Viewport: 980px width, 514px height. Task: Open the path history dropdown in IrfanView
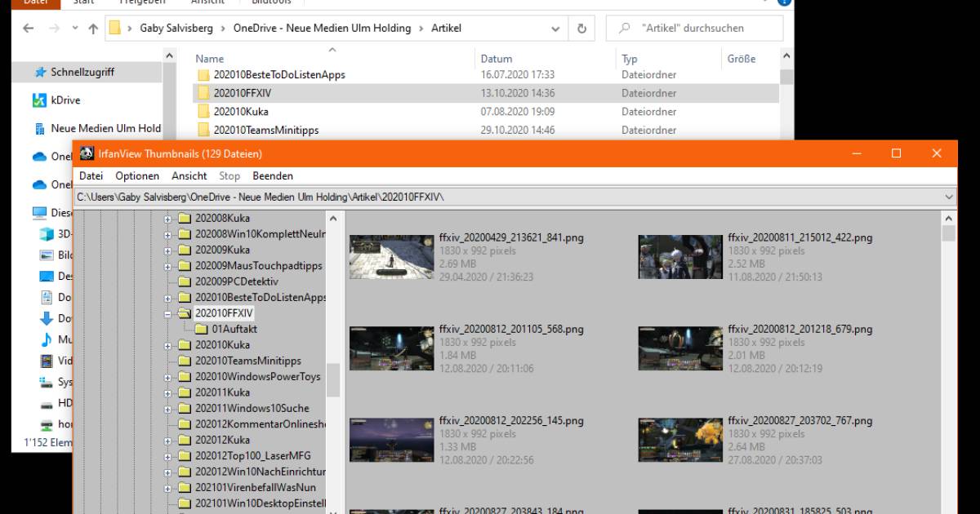(x=948, y=196)
